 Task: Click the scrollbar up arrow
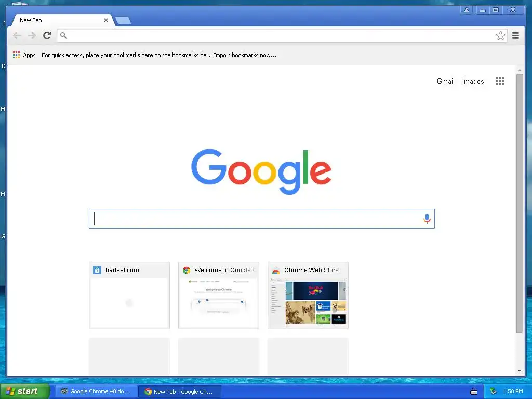point(520,70)
